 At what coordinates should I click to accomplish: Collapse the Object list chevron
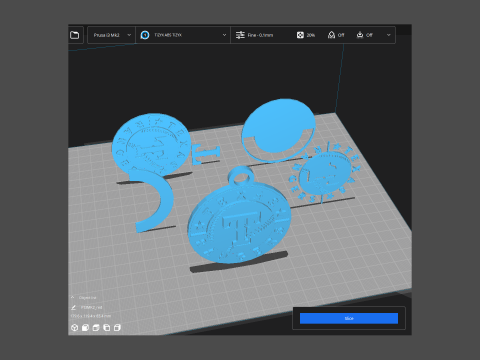click(x=72, y=297)
